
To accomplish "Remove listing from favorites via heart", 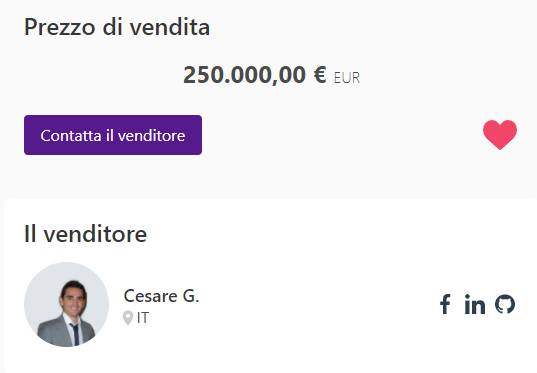I will (x=500, y=135).
